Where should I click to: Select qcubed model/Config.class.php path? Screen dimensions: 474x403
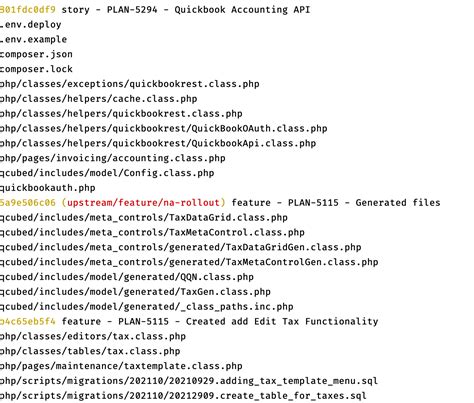(107, 173)
